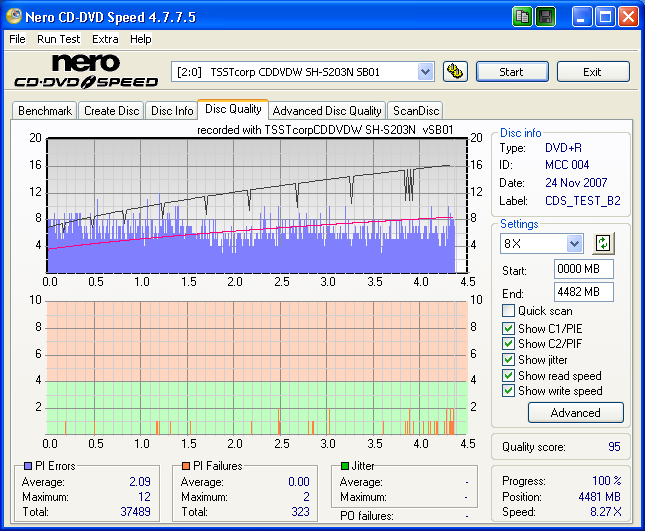Click the Nero disc icon in title bar
Image resolution: width=645 pixels, height=531 pixels.
point(14,16)
